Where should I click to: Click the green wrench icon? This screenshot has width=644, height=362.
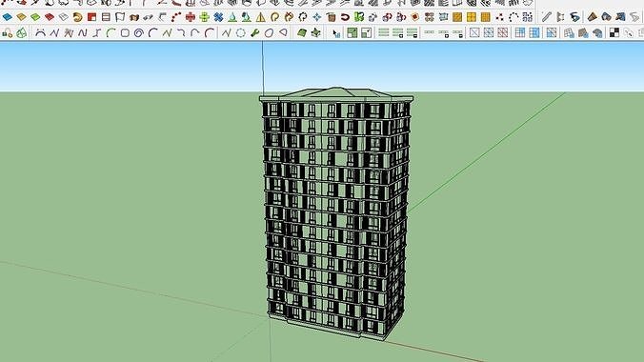[x=254, y=33]
